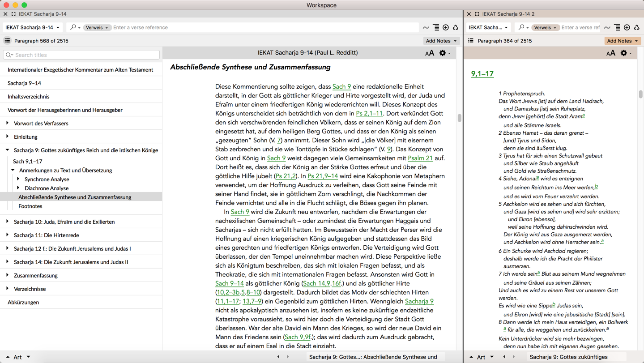The height and width of the screenshot is (363, 644).
Task: Open search magnifier options in left pane
Action: click(75, 27)
